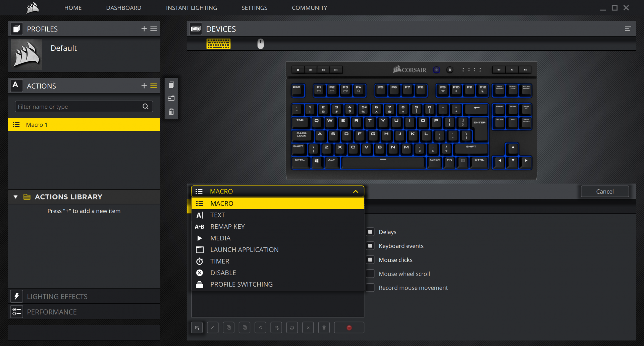Select the highlighted MACRO option in the list

point(278,204)
